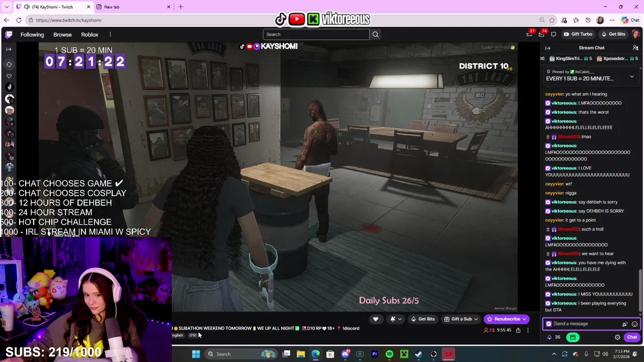Click the share stream icon
644x362 pixels.
coord(518,330)
